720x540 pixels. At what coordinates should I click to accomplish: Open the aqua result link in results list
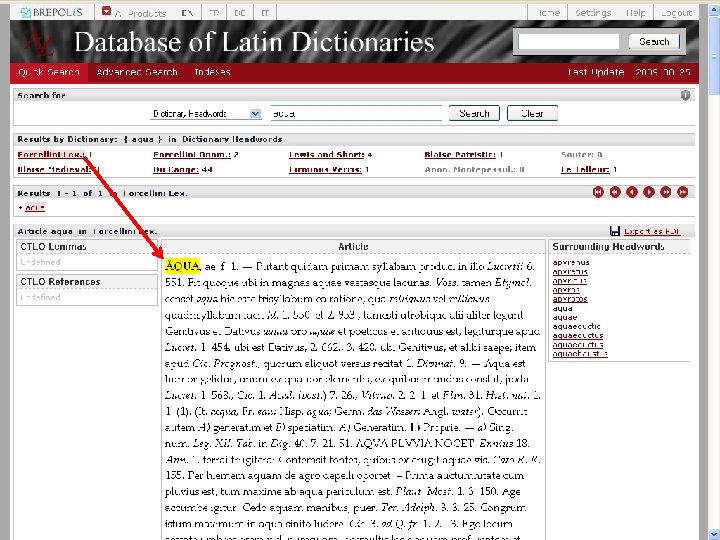click(35, 208)
